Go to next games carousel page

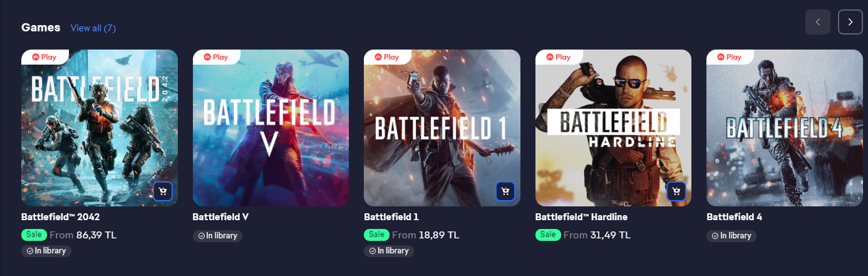[850, 22]
